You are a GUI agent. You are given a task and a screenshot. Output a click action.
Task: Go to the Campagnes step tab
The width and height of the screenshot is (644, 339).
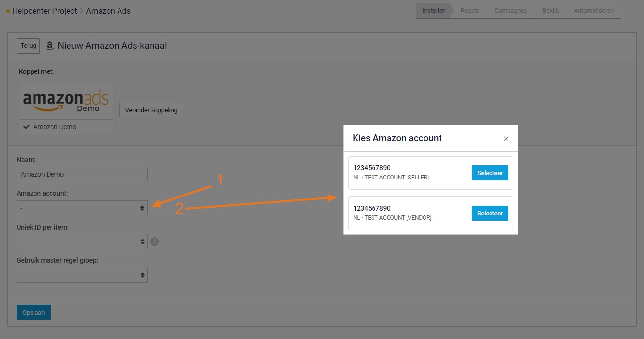coord(510,11)
